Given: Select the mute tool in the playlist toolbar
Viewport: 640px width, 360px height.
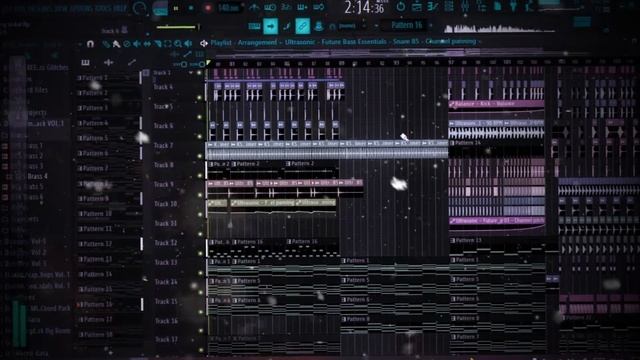Looking at the screenshot, I should [137, 44].
